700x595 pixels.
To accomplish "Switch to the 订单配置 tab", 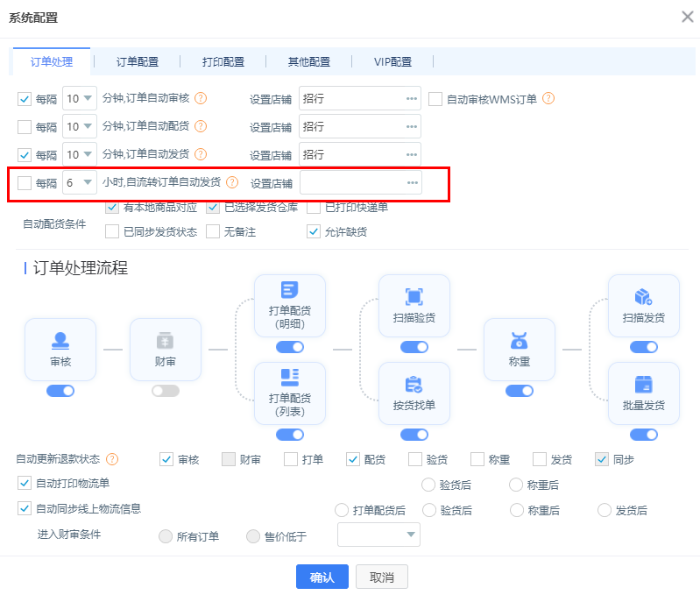I will click(137, 61).
